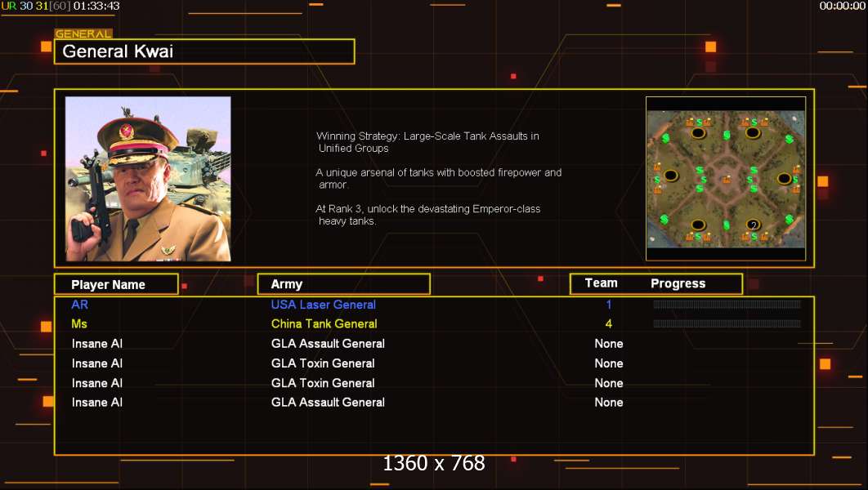Click the Winning Strategy description text
Image resolution: width=868 pixels, height=490 pixels.
(x=427, y=142)
